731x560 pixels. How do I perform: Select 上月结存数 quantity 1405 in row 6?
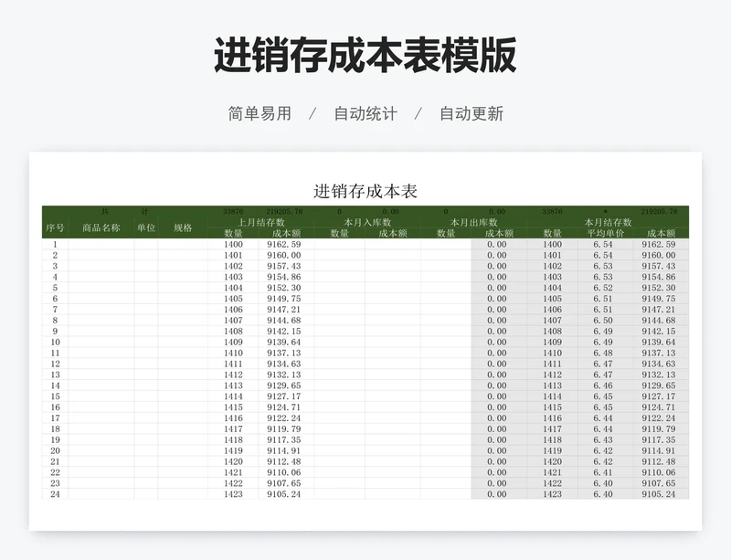point(233,299)
